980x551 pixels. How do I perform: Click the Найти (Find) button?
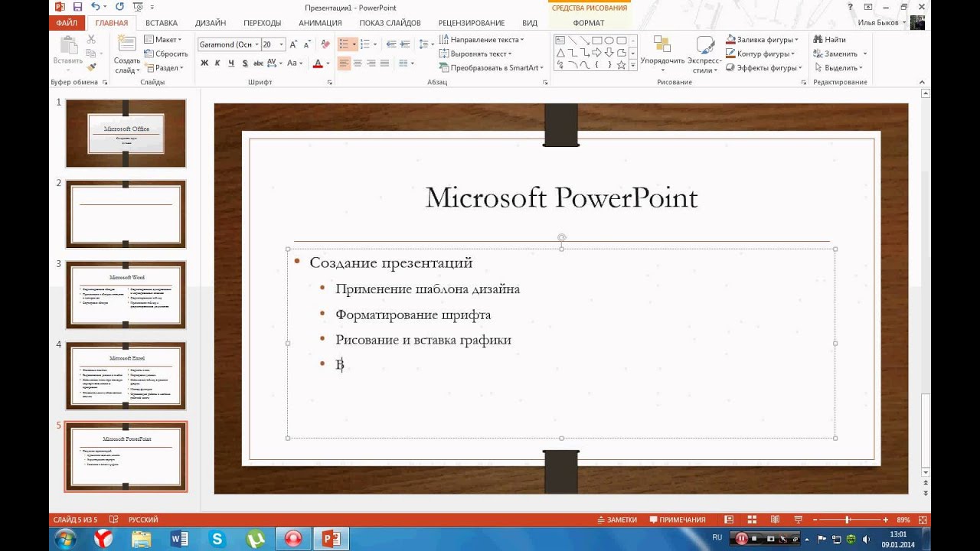tap(830, 39)
